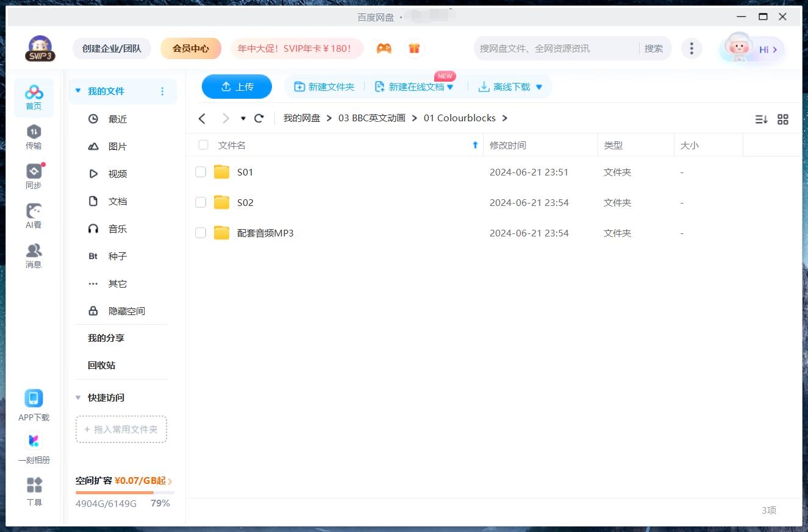Check the checkbox next to S01 folder
Image resolution: width=808 pixels, height=532 pixels.
pyautogui.click(x=201, y=172)
